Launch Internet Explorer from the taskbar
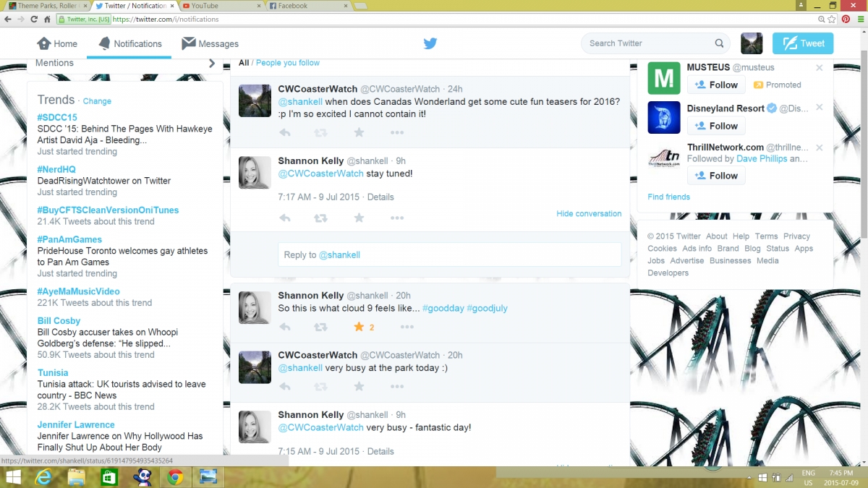 click(45, 476)
